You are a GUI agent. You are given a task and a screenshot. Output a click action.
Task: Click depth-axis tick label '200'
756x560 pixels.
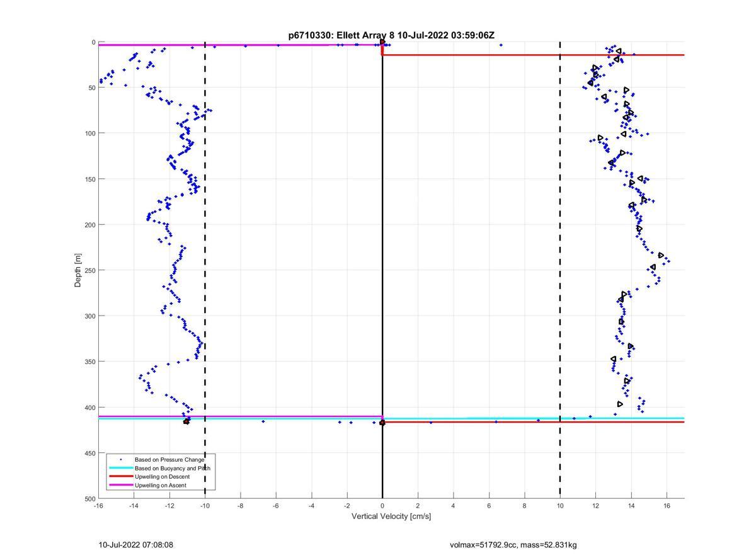90,225
